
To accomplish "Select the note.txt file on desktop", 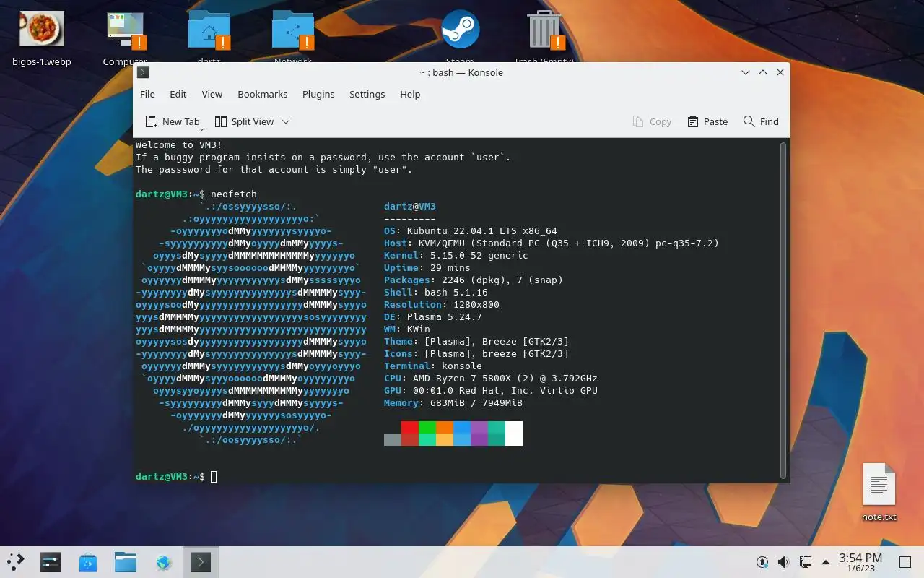I will pyautogui.click(x=879, y=485).
